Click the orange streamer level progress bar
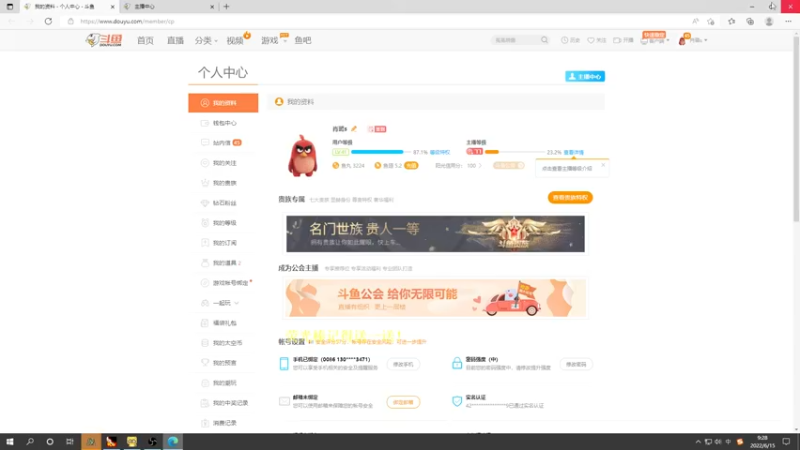 (514, 152)
